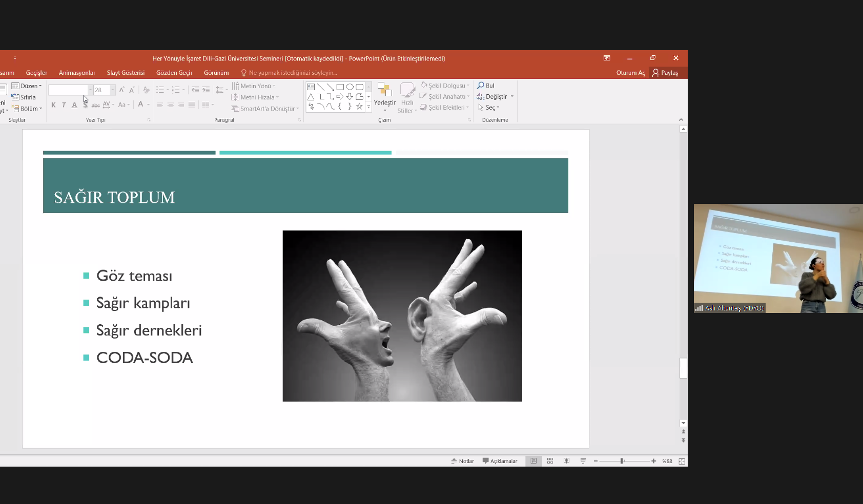The height and width of the screenshot is (504, 863).
Task: Click the zoom in plus button
Action: point(653,461)
